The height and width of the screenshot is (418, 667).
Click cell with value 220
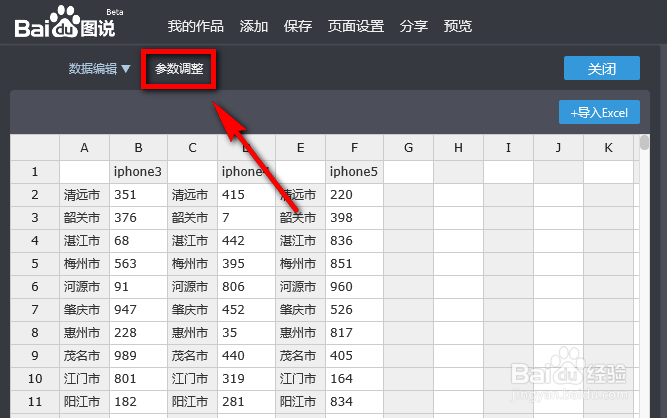(x=354, y=195)
